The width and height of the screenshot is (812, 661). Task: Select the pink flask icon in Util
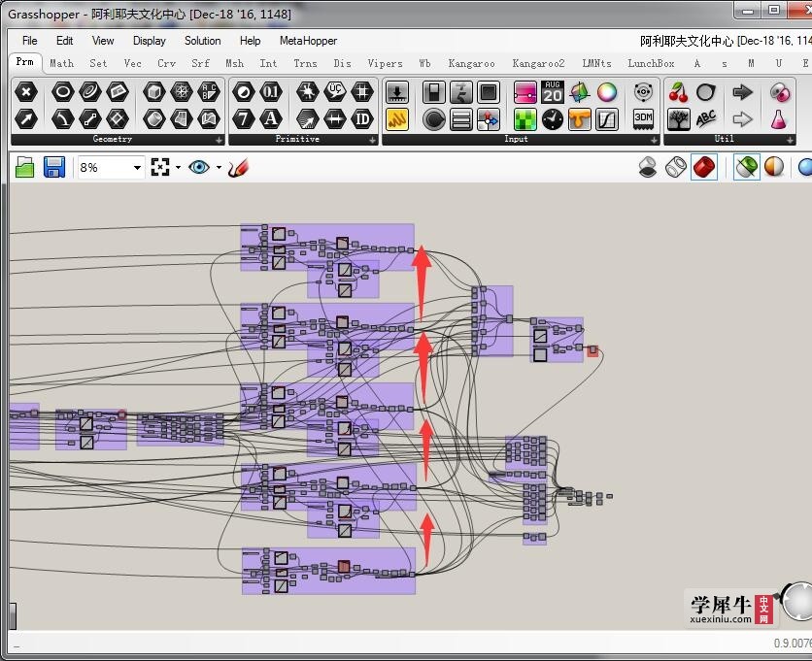779,119
